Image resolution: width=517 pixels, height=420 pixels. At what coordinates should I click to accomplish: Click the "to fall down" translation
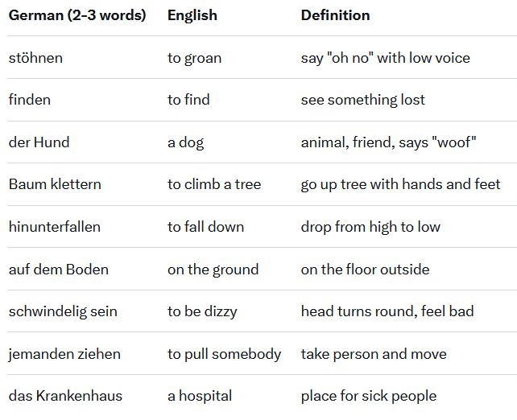point(205,227)
